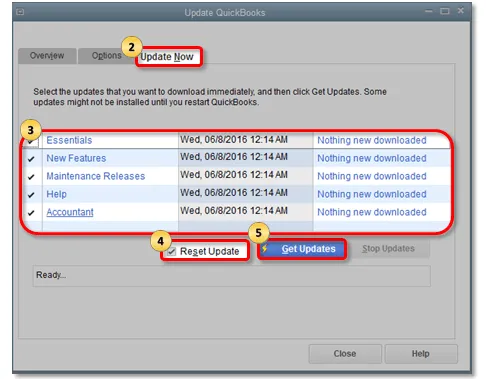Uncheck the New Features update
Viewport: 487px width, 379px height.
click(31, 159)
